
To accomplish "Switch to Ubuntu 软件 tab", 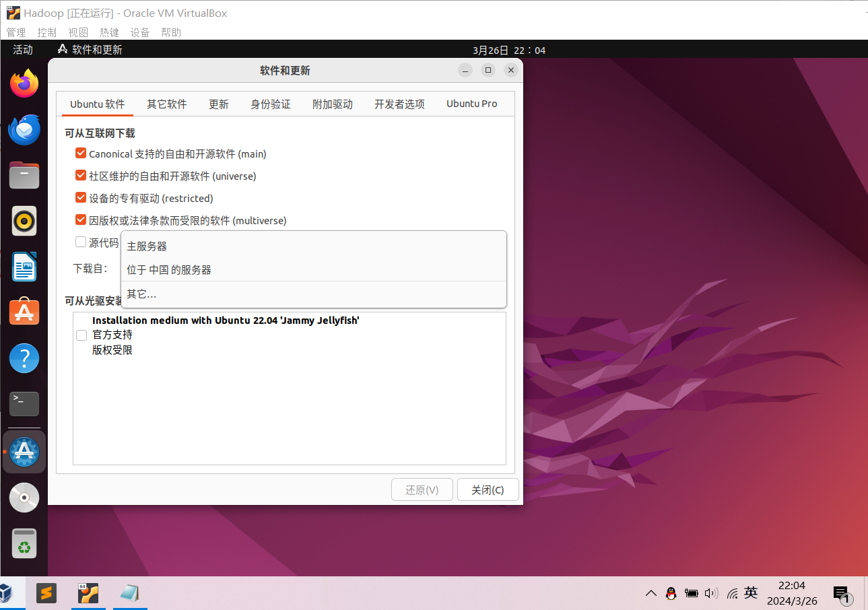I will point(98,104).
